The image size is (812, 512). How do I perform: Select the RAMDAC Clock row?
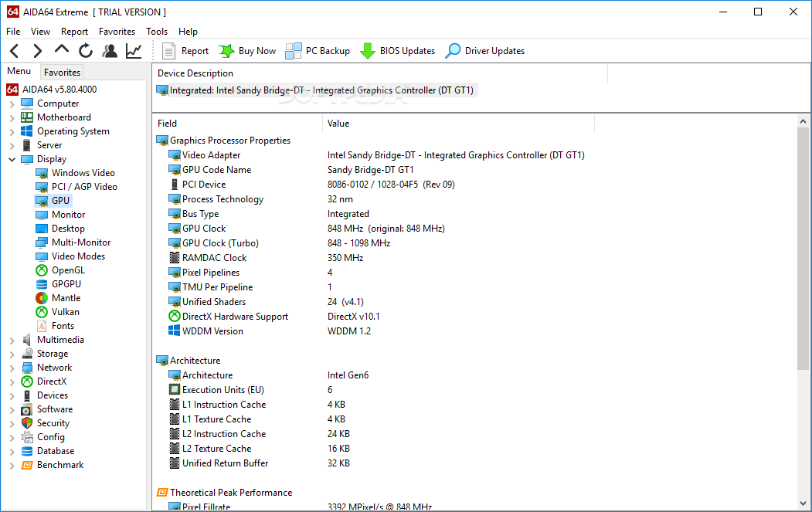pyautogui.click(x=266, y=258)
